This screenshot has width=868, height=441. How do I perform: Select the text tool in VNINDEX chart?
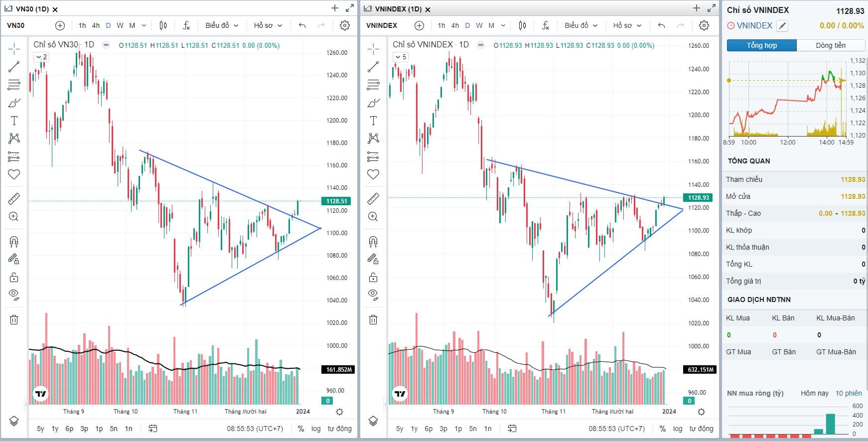pos(373,121)
